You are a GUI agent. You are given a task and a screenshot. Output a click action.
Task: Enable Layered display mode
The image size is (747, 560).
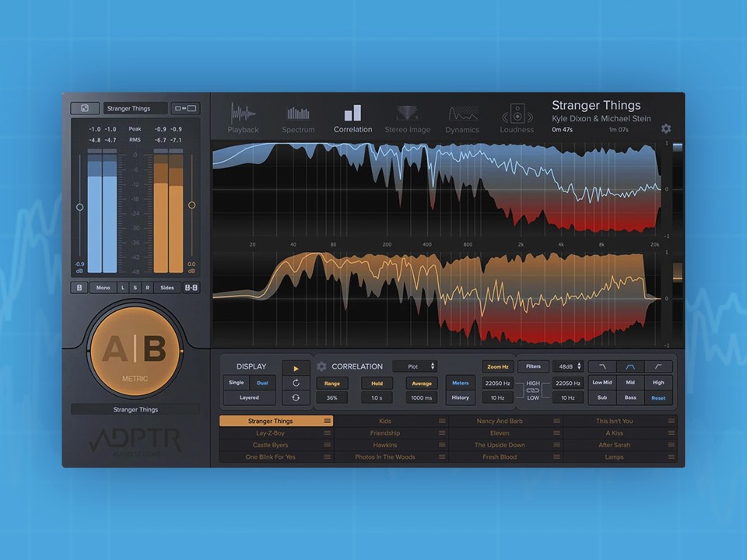(249, 397)
